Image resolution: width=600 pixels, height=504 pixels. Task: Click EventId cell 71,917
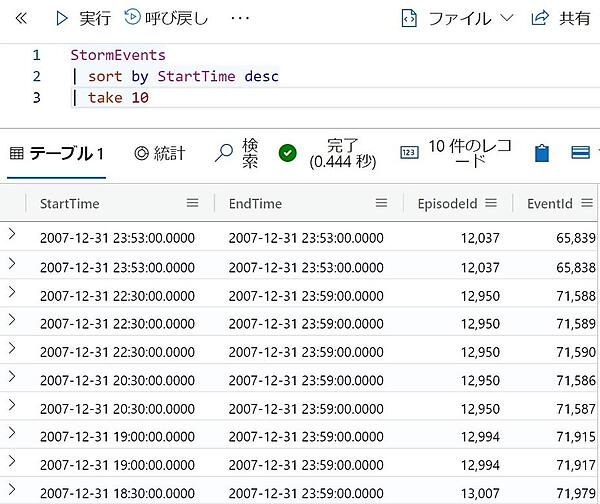pyautogui.click(x=576, y=465)
